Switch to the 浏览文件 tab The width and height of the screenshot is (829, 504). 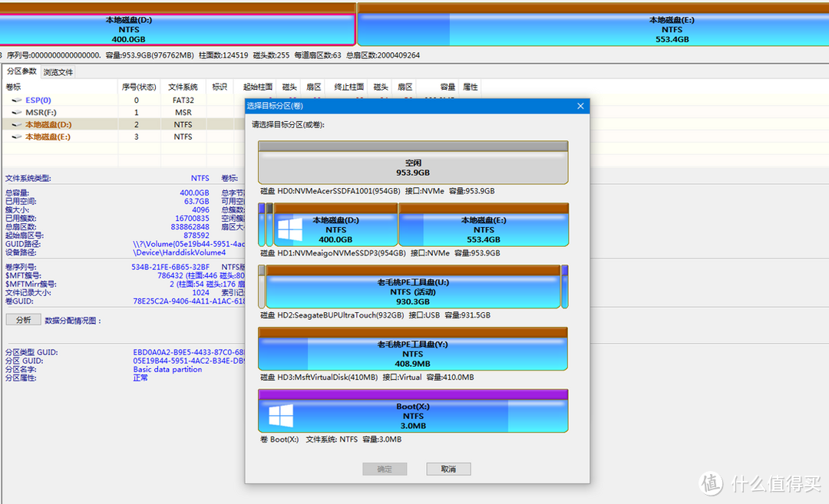58,72
